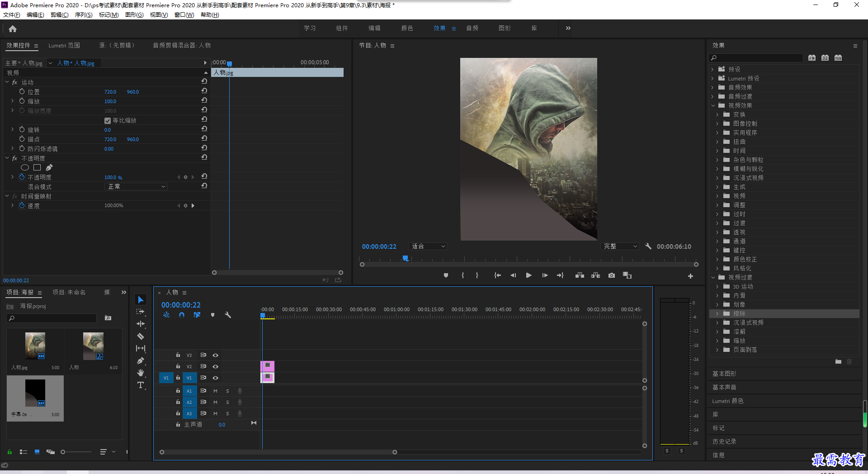This screenshot has width=868, height=474.
Task: Open the program monitor settings wrench
Action: coord(648,246)
